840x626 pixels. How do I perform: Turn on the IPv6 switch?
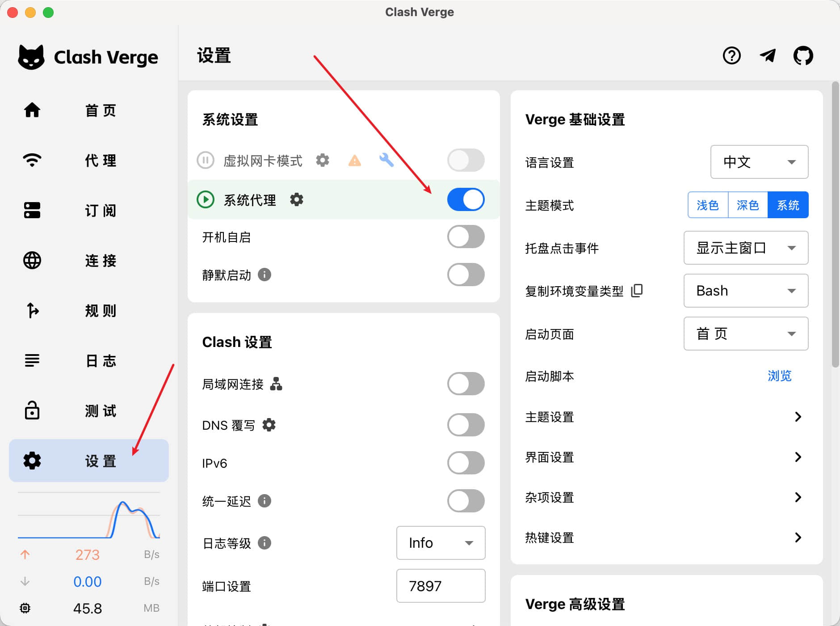click(466, 463)
